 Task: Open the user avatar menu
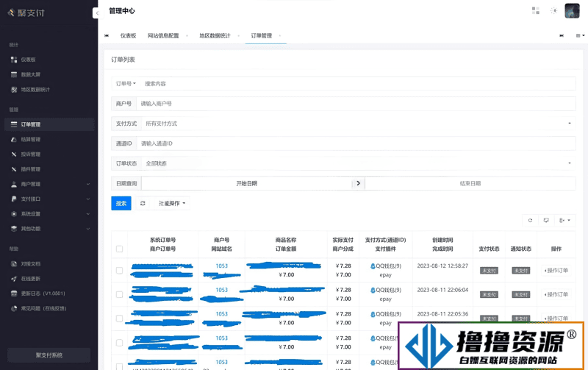coord(572,11)
